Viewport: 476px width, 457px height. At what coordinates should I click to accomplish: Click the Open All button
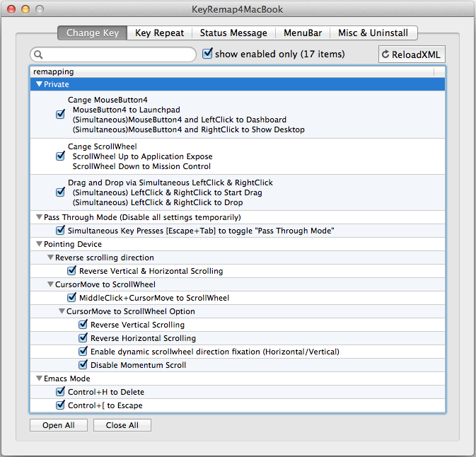(59, 425)
